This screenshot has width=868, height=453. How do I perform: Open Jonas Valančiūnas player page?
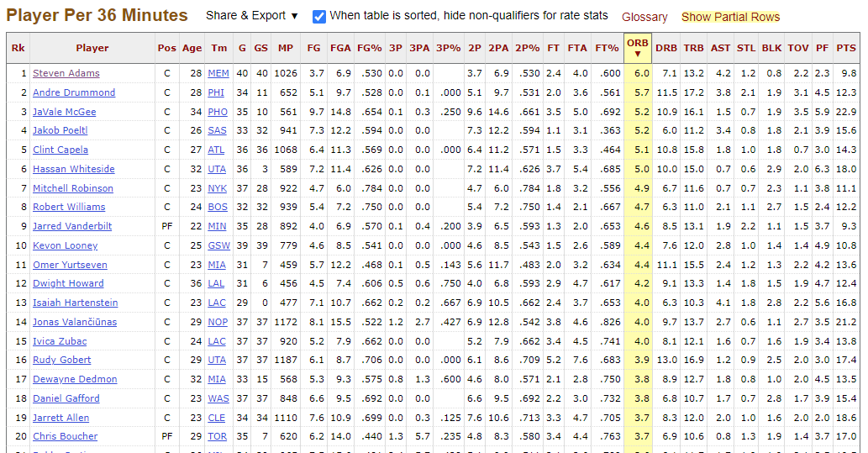coord(74,322)
